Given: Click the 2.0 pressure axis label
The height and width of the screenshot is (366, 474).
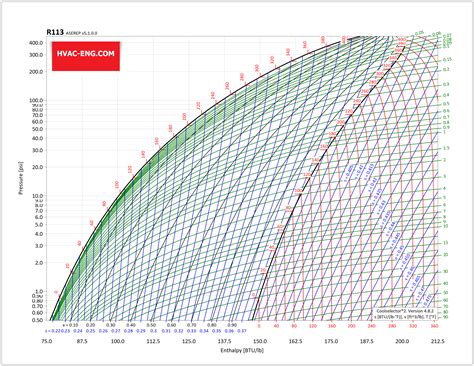Looking at the screenshot, I should pos(39,263).
